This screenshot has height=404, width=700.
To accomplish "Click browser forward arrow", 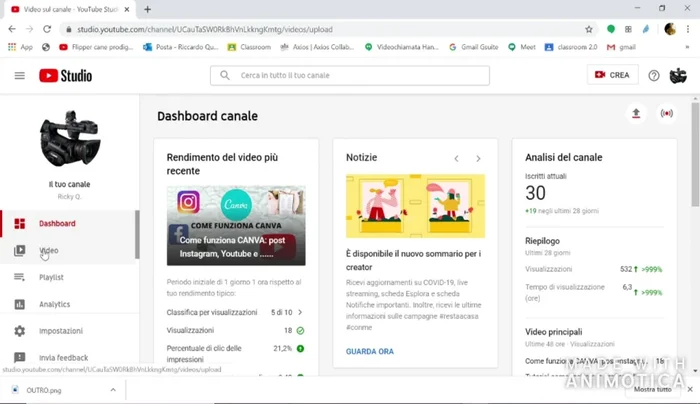I will (x=29, y=29).
